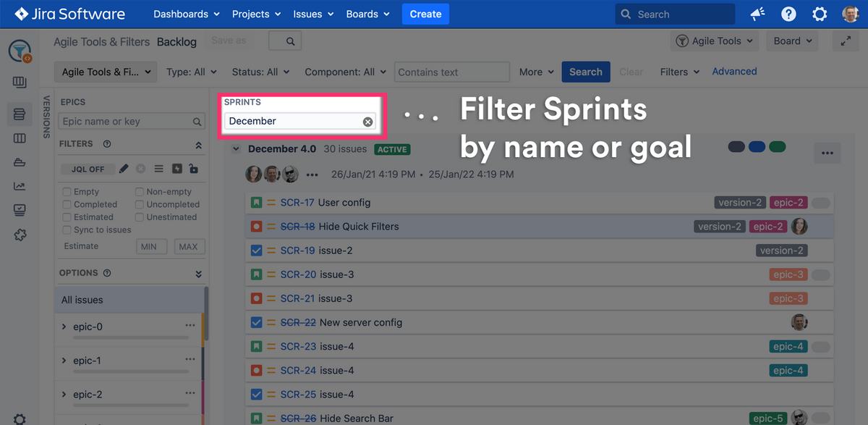The width and height of the screenshot is (868, 425).
Task: Expand the epic-0 tree item
Action: (64, 327)
